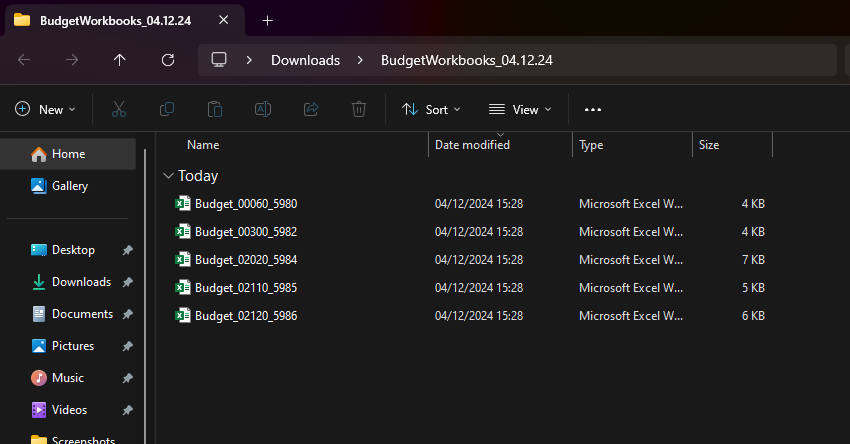Expand the View layout dropdown

pyautogui.click(x=520, y=109)
